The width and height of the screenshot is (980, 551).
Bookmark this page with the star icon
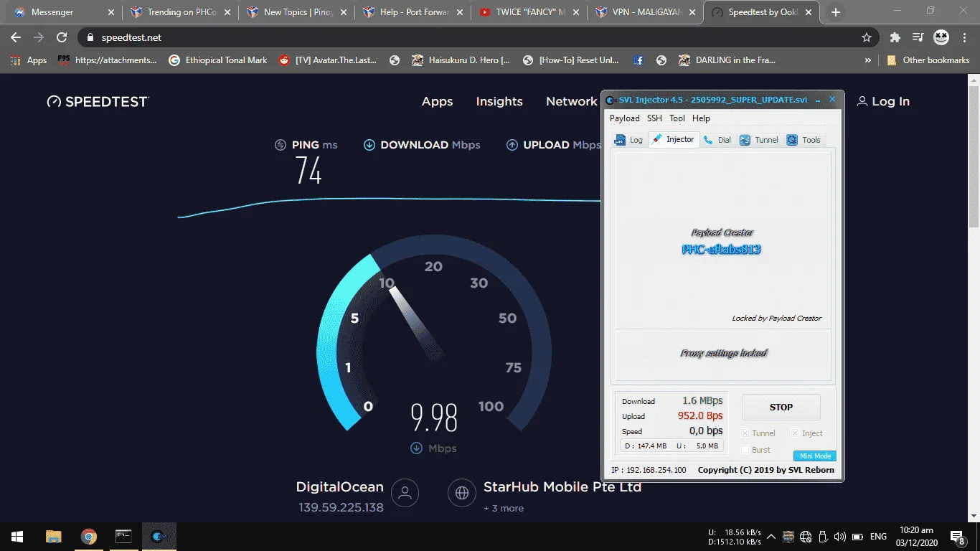coord(866,37)
